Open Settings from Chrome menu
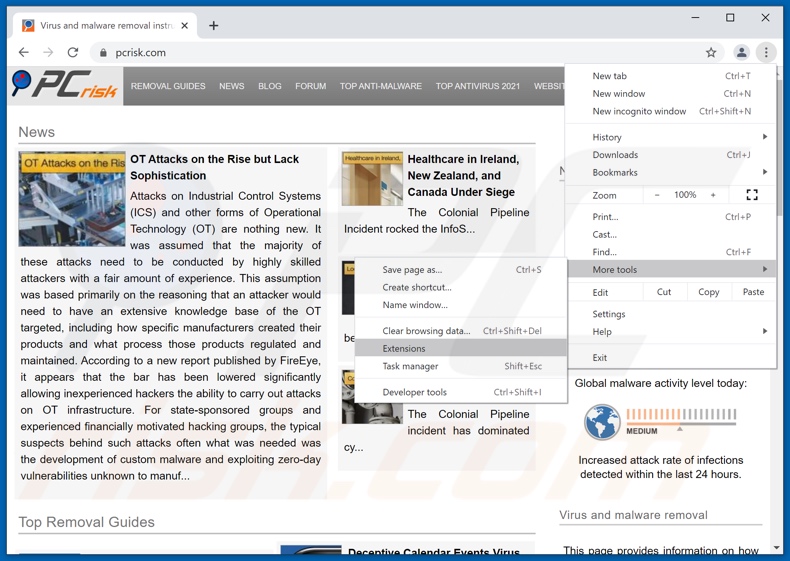 [609, 314]
